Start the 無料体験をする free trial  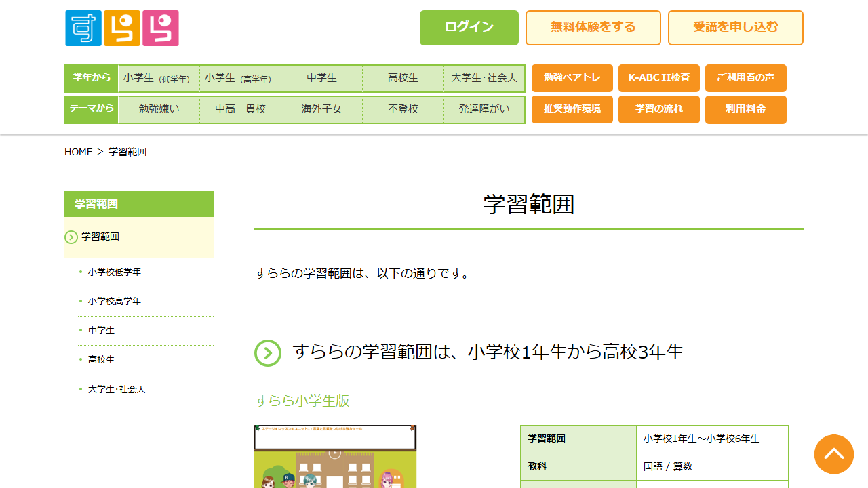[x=593, y=28]
